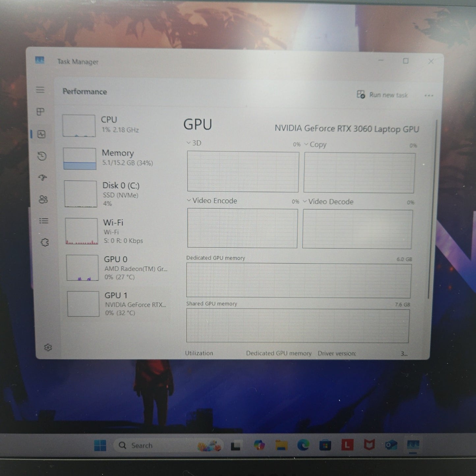The height and width of the screenshot is (476, 476).
Task: Open the Startup apps page icon
Action: [x=43, y=178]
